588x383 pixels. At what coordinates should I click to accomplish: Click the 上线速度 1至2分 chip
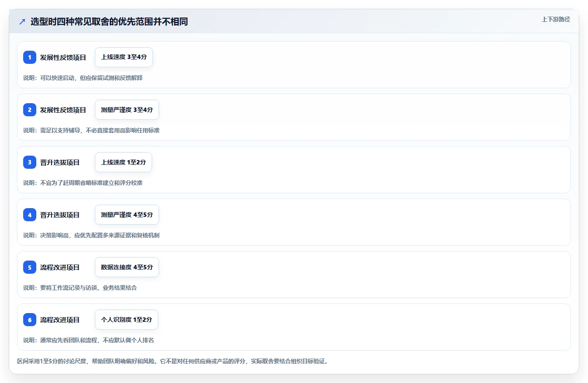pyautogui.click(x=123, y=162)
